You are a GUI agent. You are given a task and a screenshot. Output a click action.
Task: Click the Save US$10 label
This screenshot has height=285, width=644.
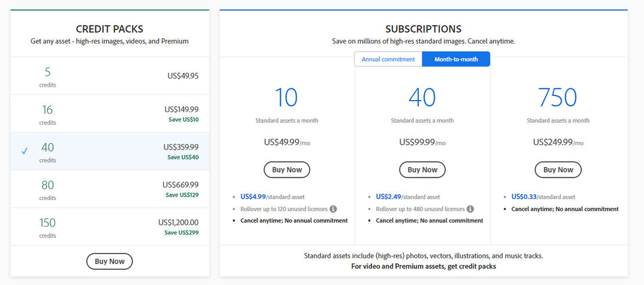click(184, 120)
